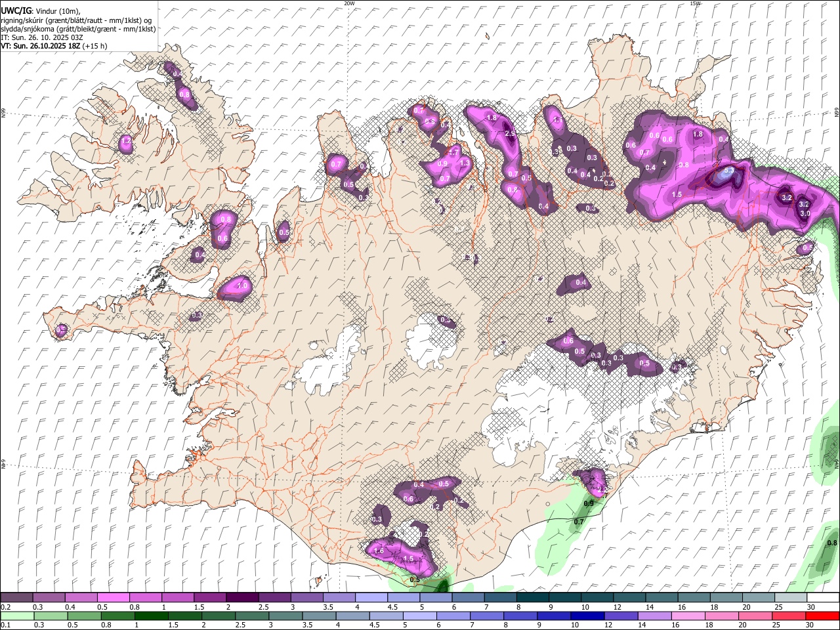Viewport: 840px width, 630px height.
Task: Select the bright pink 0.5 snow-scale swatch
Action: [113, 598]
